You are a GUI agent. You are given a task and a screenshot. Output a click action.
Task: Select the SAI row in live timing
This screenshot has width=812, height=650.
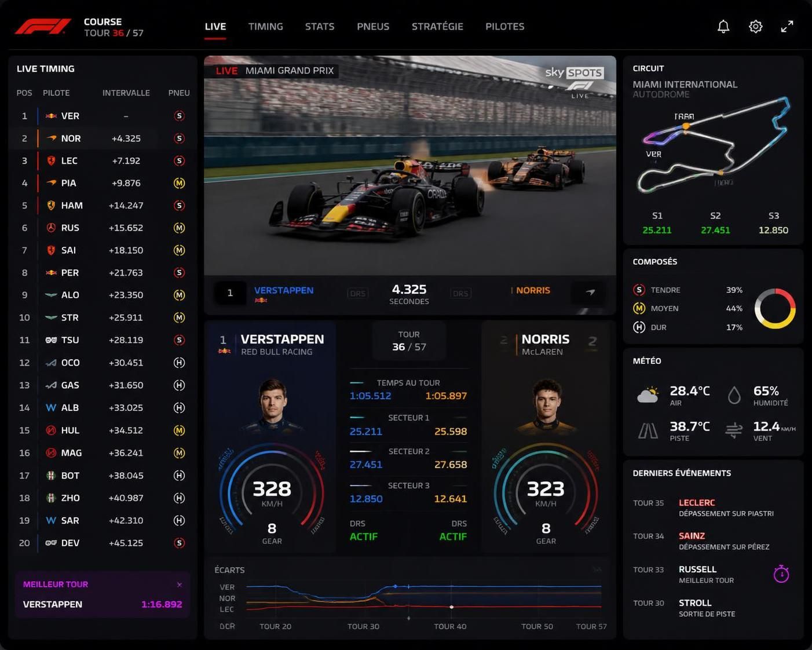click(x=103, y=250)
